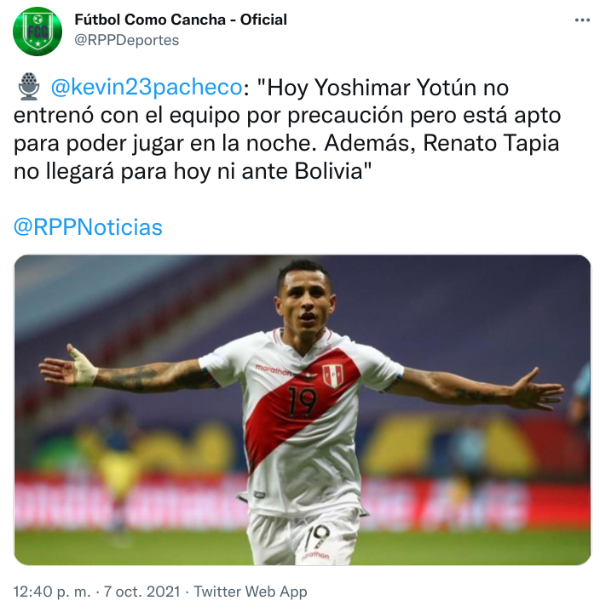Screen dimensions: 600x612
Task: Click the word Bolivia in the tweet
Action: [x=329, y=171]
